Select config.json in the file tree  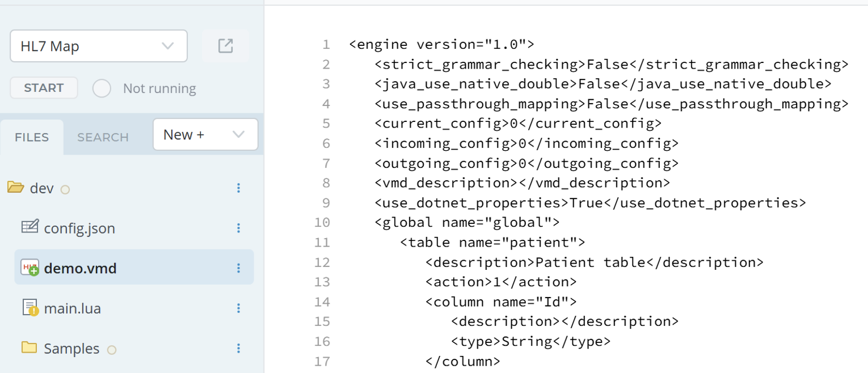click(x=79, y=228)
